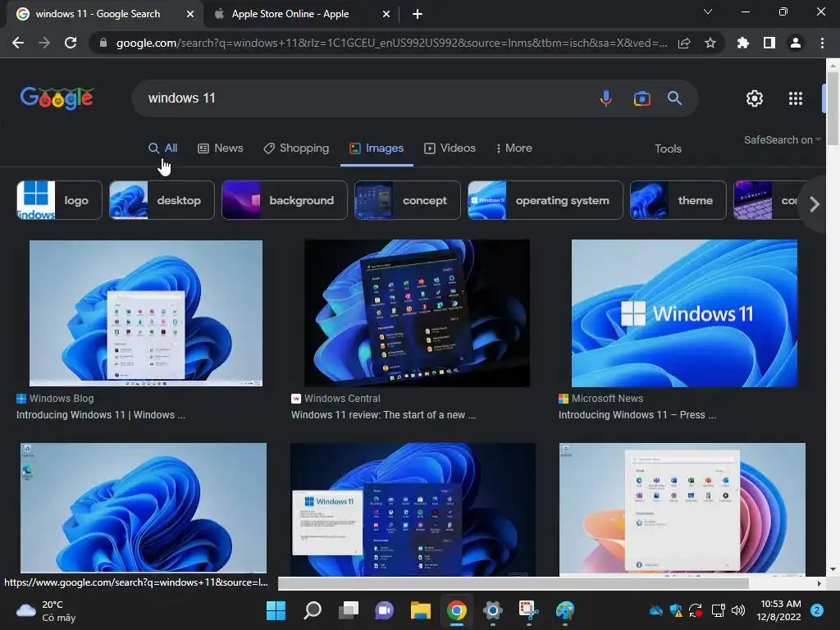Filter images by concept chip
This screenshot has width=840, height=630.
pyautogui.click(x=407, y=200)
